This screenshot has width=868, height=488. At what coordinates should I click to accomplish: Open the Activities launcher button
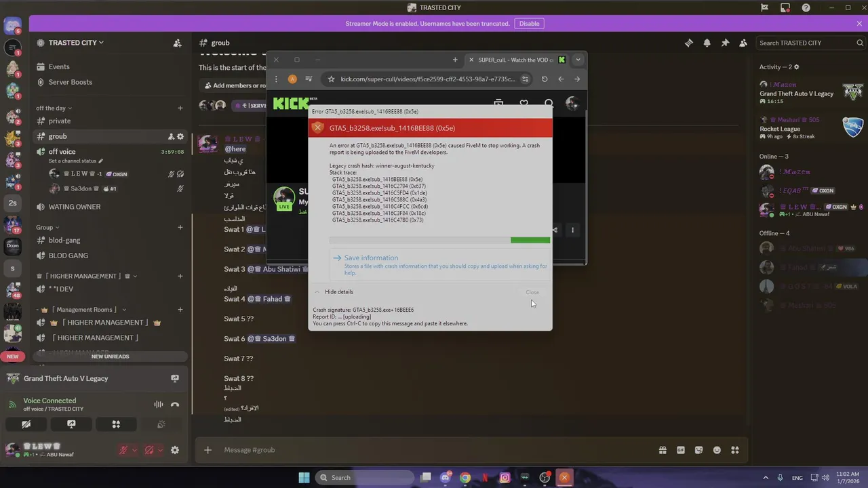point(116,424)
